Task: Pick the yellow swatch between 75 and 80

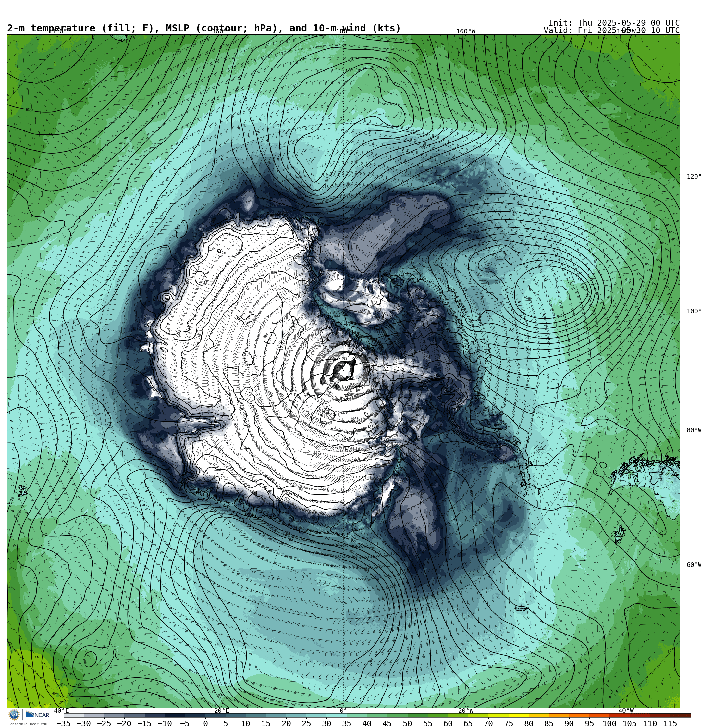Action: tap(519, 716)
